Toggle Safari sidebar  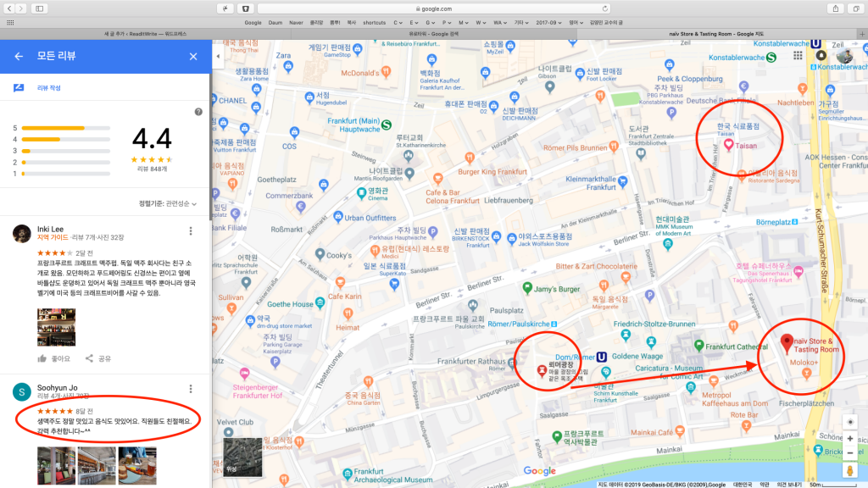tap(39, 8)
